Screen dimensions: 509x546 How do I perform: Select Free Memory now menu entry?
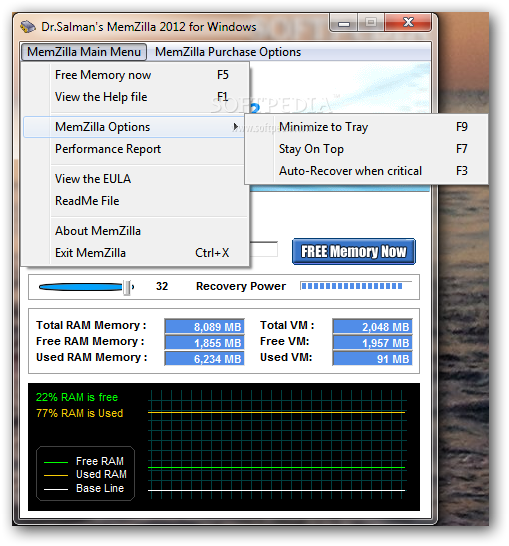pyautogui.click(x=136, y=75)
